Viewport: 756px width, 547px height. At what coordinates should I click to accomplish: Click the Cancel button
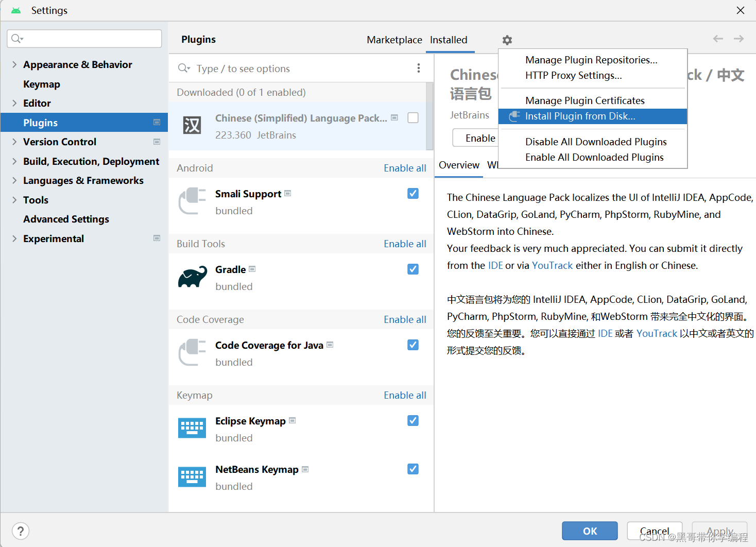tap(655, 531)
